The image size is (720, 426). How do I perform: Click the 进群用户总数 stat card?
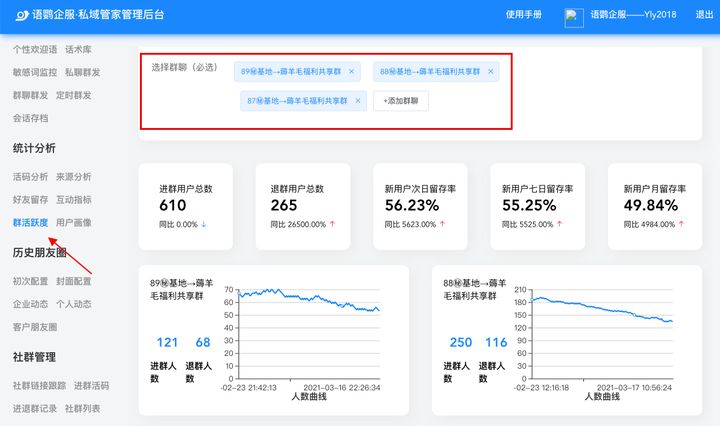click(186, 206)
